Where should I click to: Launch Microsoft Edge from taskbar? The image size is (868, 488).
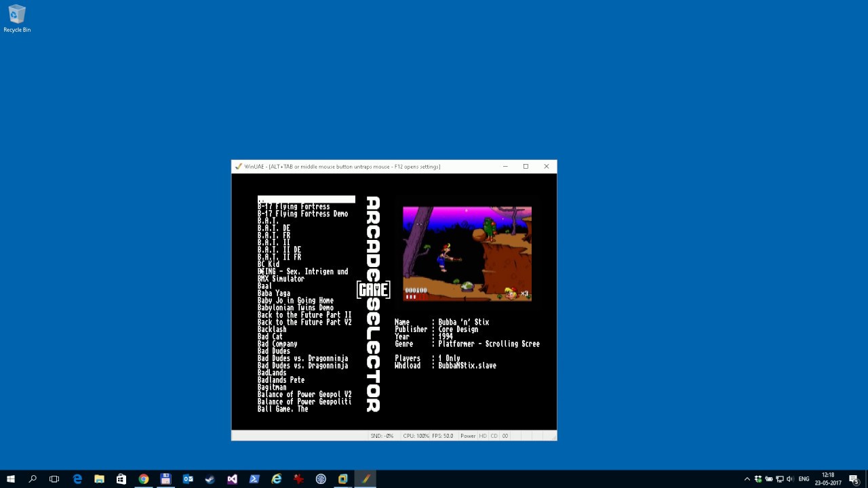(77, 479)
